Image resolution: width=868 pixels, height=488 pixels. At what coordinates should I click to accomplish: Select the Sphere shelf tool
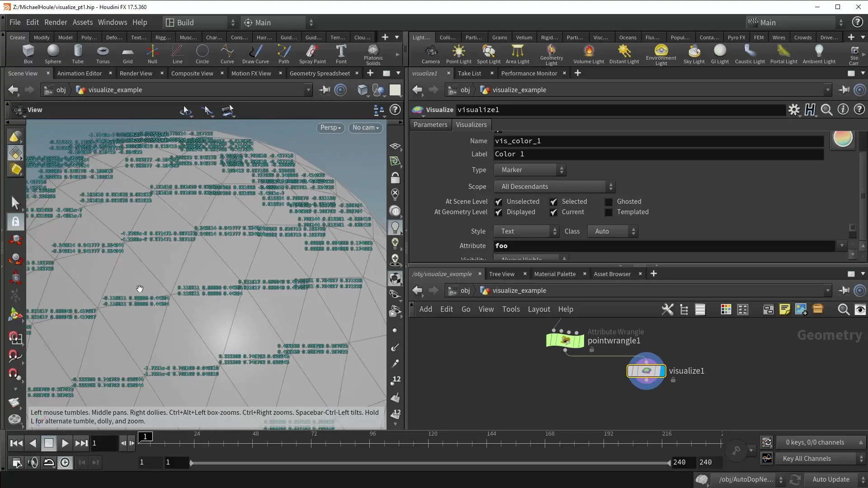click(x=53, y=54)
